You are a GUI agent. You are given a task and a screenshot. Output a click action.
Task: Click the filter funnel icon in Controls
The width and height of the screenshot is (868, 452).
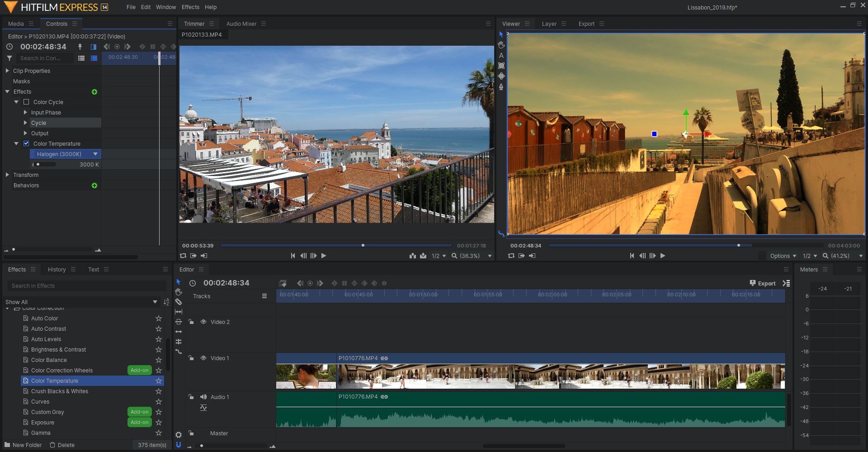tap(9, 58)
